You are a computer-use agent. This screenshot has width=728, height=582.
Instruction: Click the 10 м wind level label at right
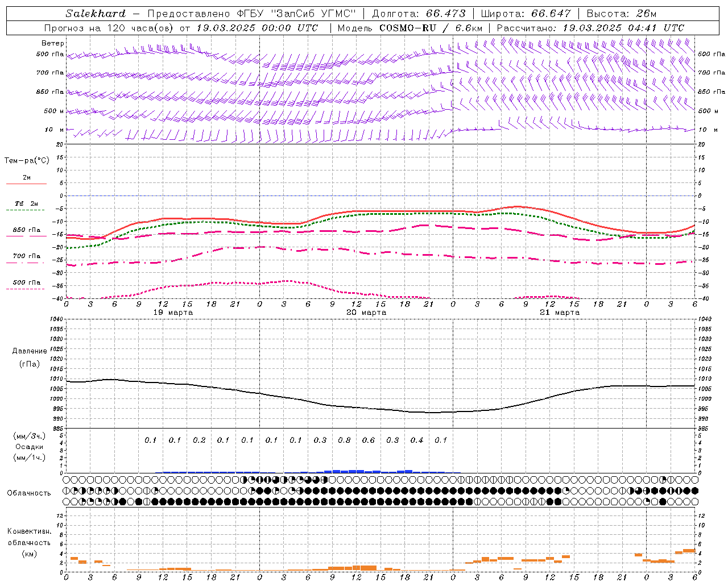pyautogui.click(x=708, y=130)
